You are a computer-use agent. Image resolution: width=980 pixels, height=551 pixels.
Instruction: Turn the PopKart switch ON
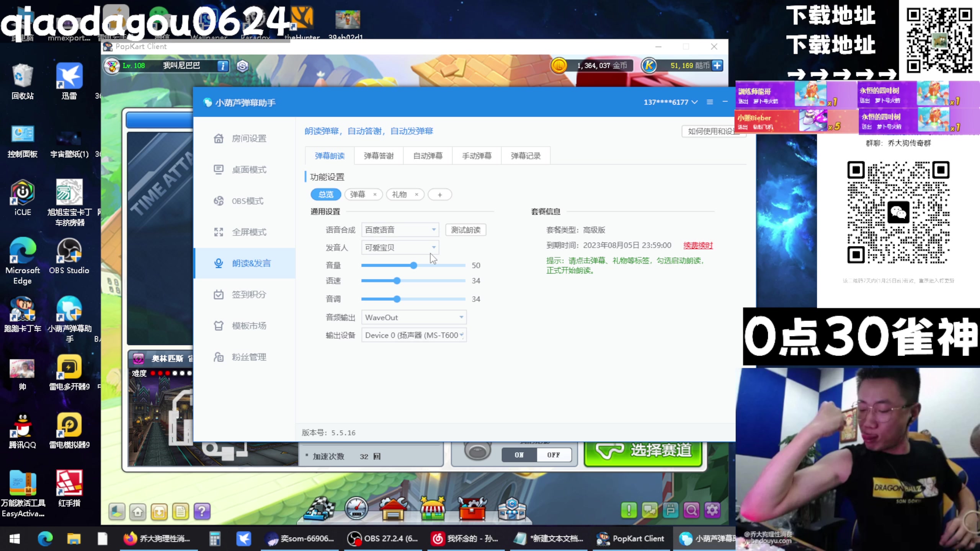519,455
